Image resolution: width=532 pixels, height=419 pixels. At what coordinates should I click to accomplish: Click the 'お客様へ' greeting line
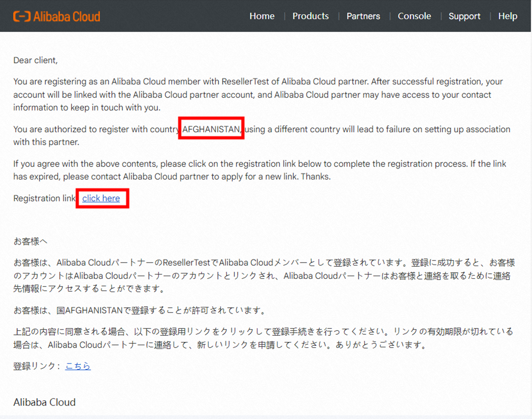[x=30, y=241]
